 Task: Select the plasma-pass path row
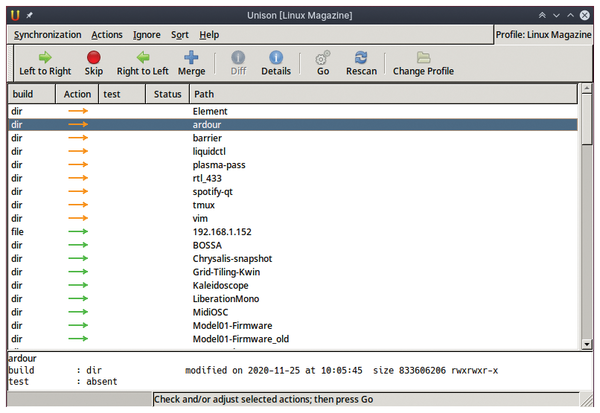293,165
